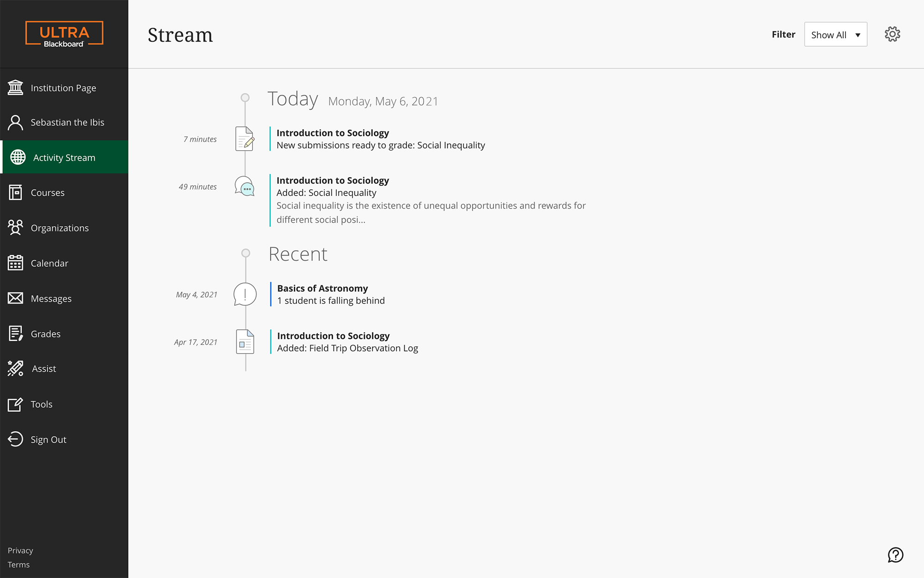Click the grading pencil document icon
This screenshot has height=578, width=924.
point(245,139)
